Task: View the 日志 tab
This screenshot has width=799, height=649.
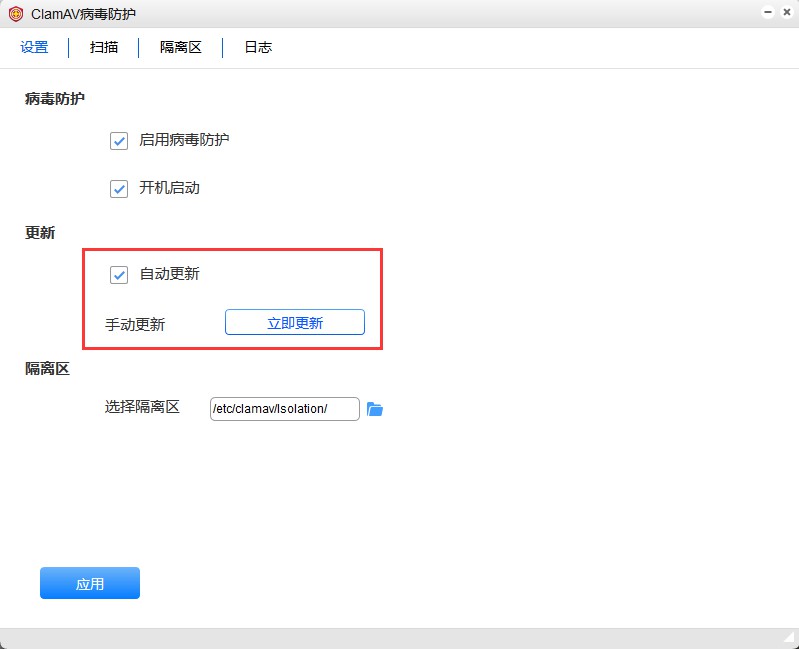Action: [x=258, y=47]
